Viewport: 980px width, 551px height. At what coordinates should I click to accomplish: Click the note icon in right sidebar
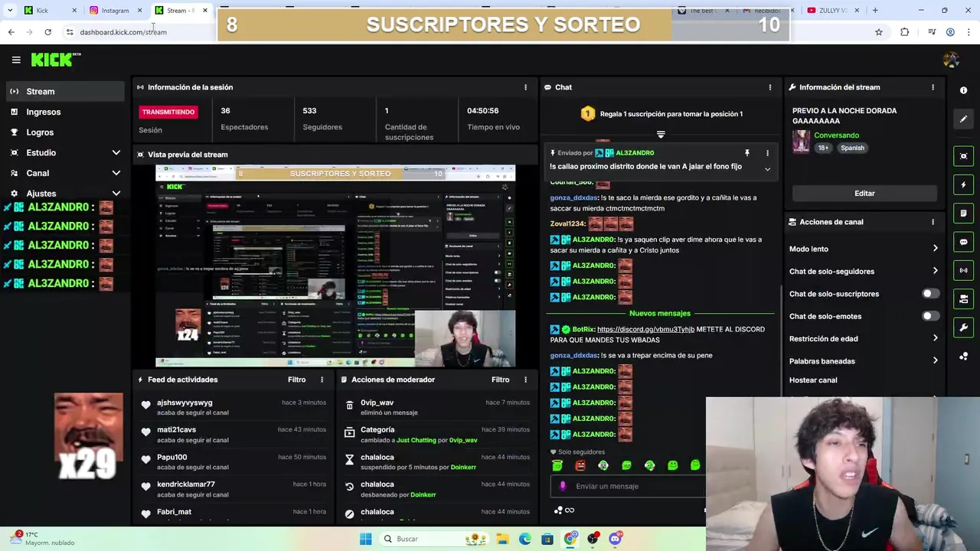pyautogui.click(x=963, y=214)
